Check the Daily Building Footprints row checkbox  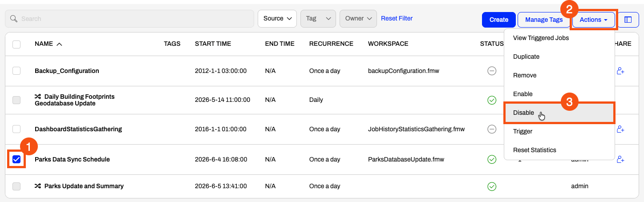[x=16, y=100]
